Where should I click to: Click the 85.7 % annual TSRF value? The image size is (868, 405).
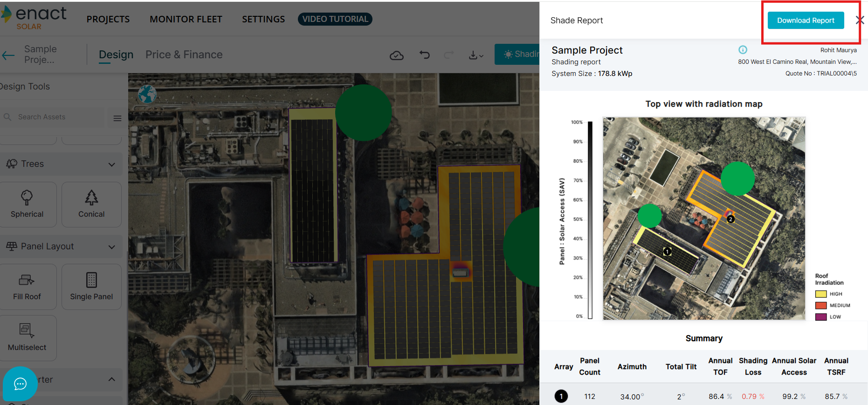pyautogui.click(x=836, y=397)
